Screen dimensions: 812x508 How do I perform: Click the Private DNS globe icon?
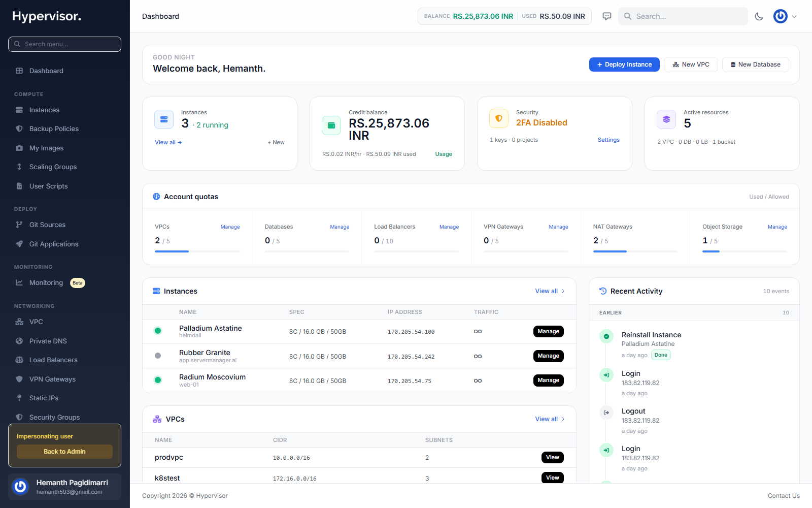coord(19,341)
